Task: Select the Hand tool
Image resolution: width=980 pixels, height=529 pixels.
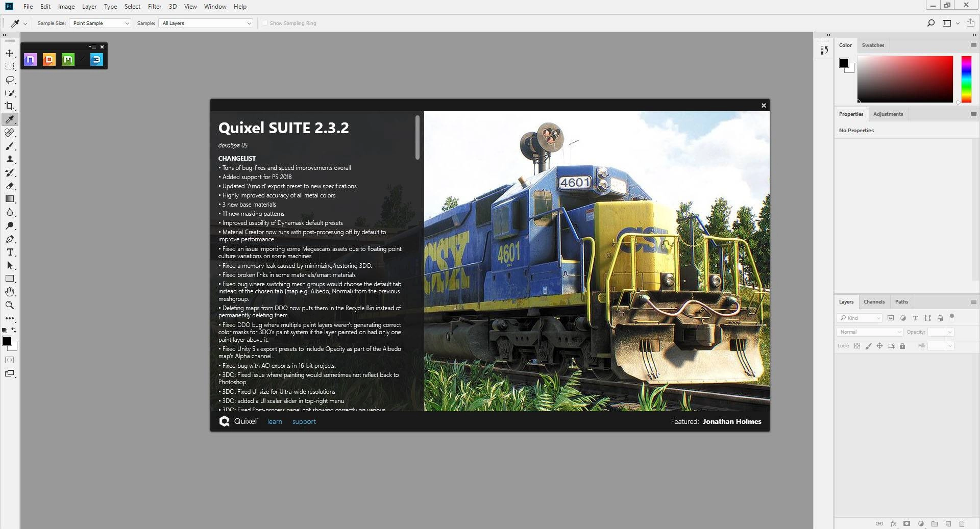Action: tap(10, 292)
